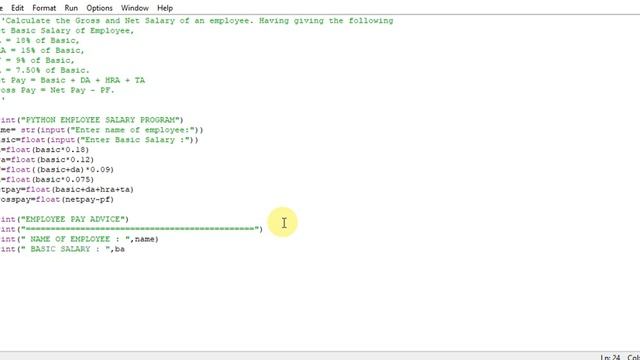Click the '= 7.50% of Basic.' line
Viewport: 640px width, 360px height.
(x=44, y=70)
